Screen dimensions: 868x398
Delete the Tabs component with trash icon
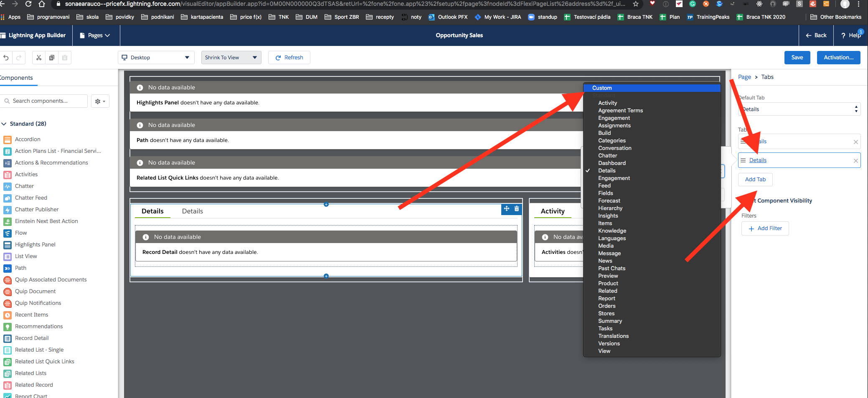coord(517,209)
